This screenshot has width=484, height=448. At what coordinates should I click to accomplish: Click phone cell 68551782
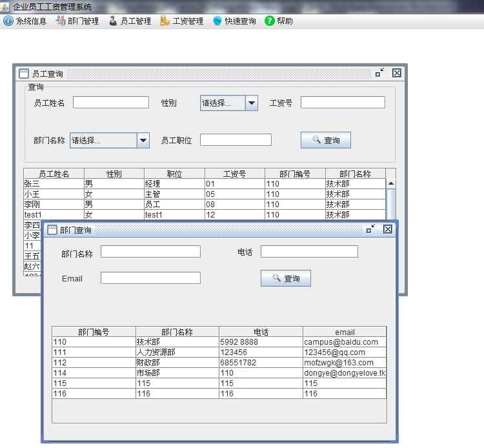261,363
